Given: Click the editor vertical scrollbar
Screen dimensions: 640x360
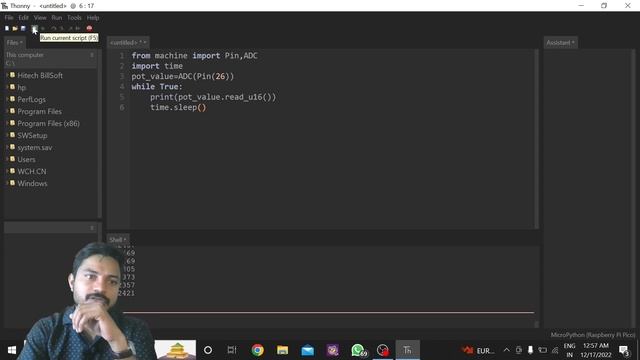Looking at the screenshot, I should (x=536, y=139).
